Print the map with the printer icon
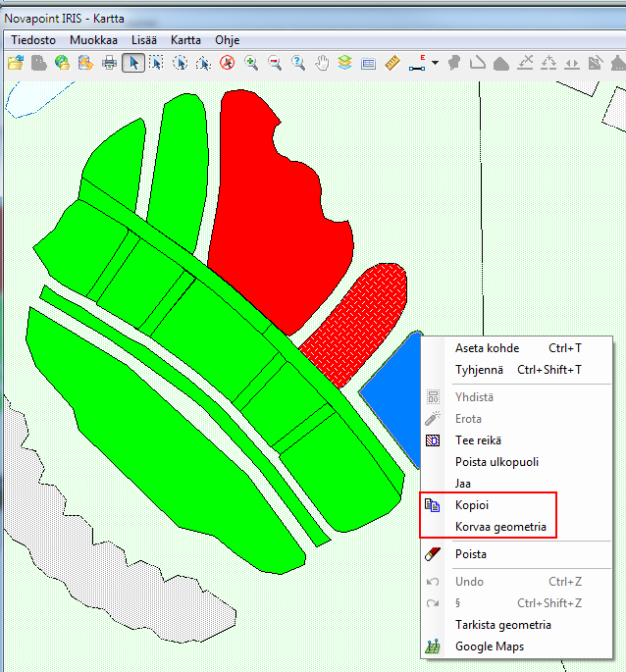This screenshot has height=672, width=626. [109, 63]
